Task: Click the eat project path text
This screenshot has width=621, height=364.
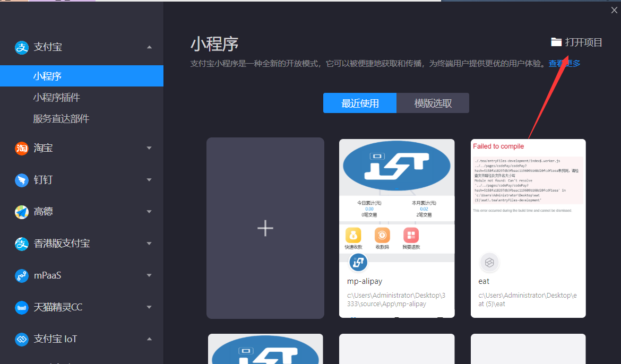Action: (528, 300)
